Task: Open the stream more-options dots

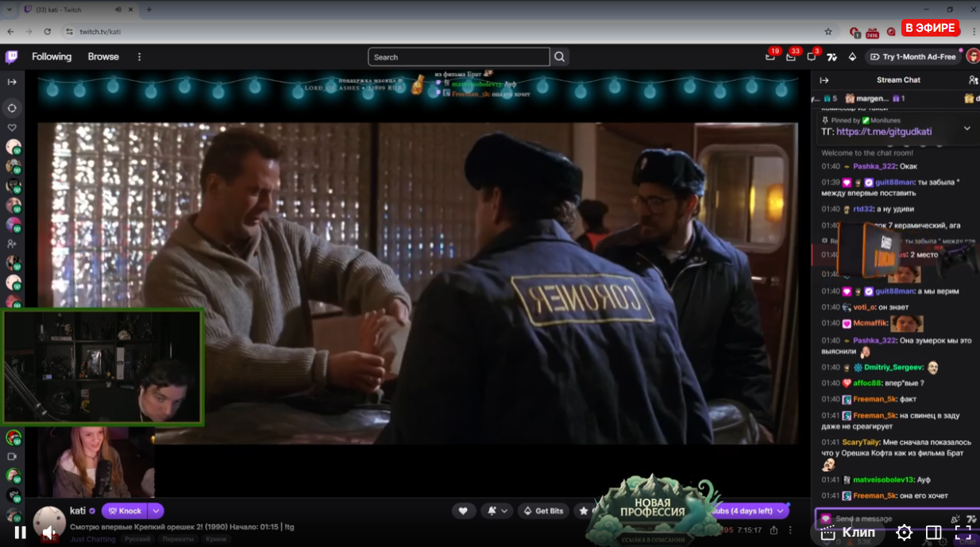Action: pos(790,530)
